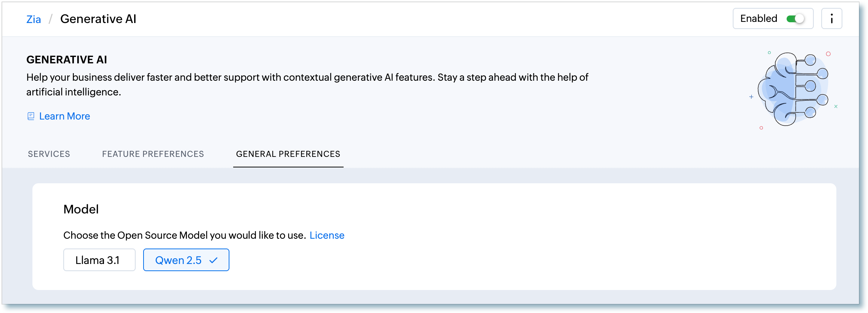Click the Generative AI breadcrumb title

pos(98,19)
